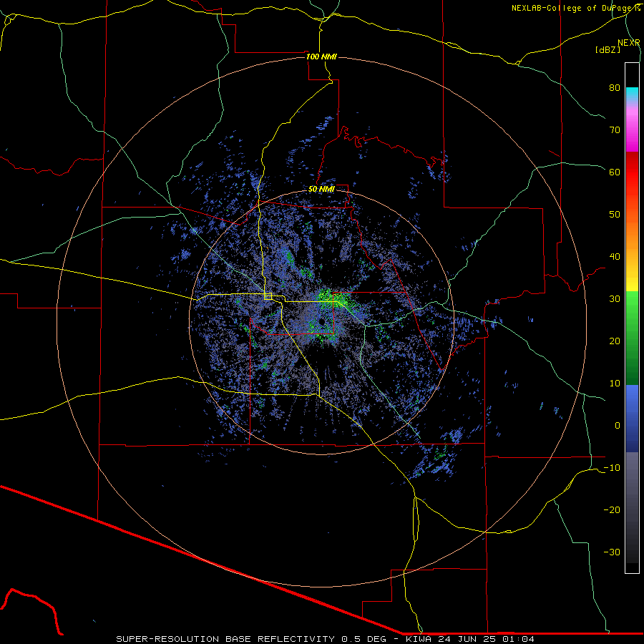Click the 50 NMI range ring label
Screen dimensions: 644x644
[x=321, y=189]
